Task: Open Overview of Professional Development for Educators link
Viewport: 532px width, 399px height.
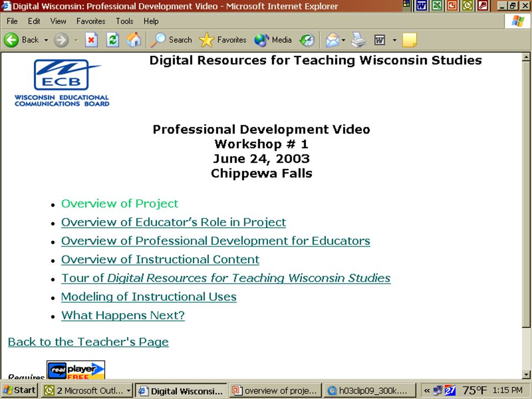Action: (x=216, y=241)
